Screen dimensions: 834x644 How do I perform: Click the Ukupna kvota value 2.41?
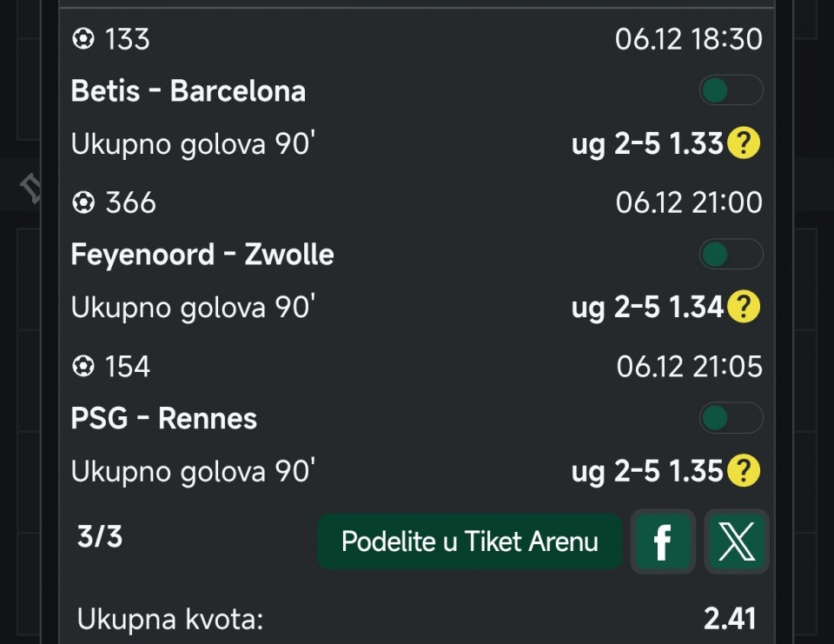point(729,619)
